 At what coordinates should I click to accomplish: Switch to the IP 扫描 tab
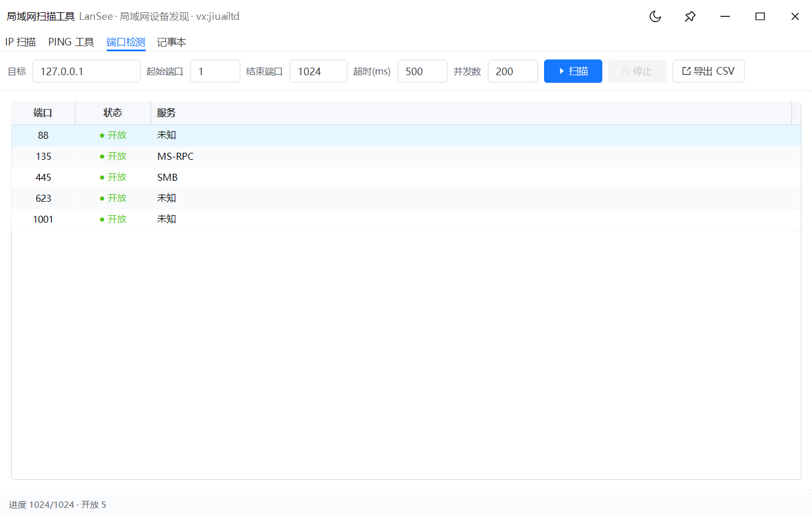point(20,42)
